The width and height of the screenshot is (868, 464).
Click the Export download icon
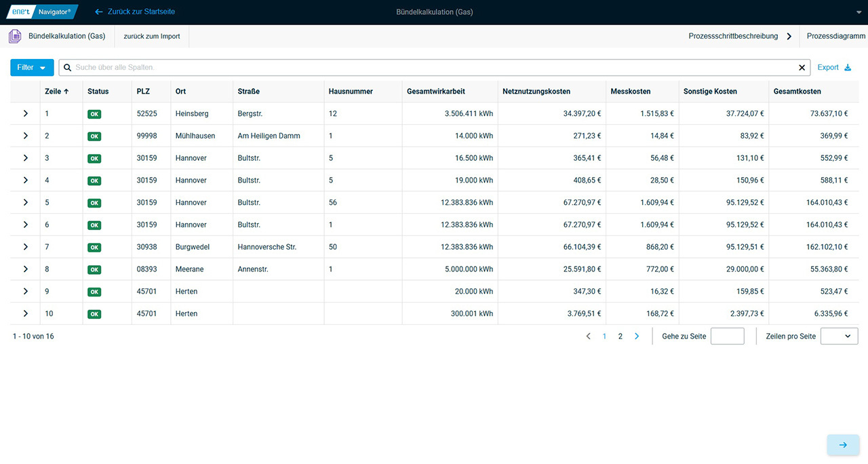coord(847,67)
